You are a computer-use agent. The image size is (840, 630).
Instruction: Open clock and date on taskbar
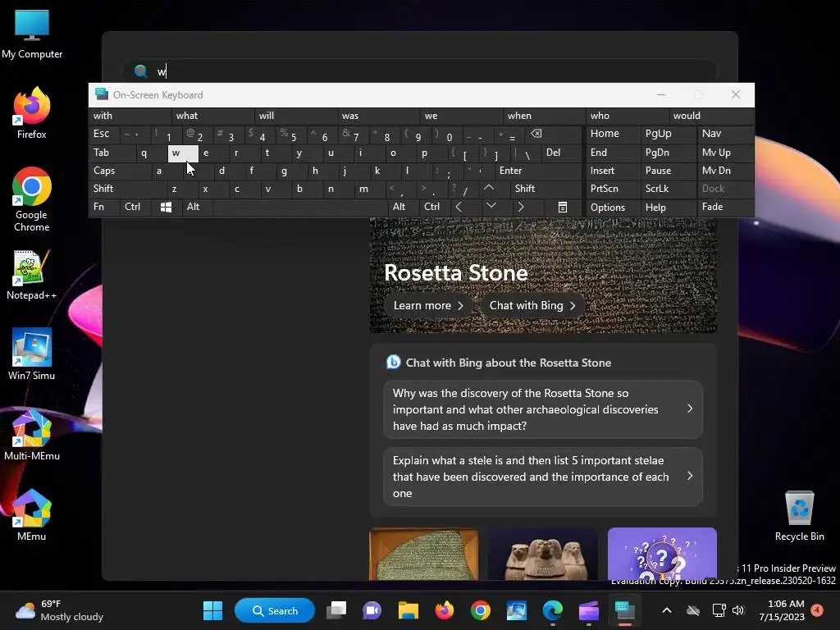point(782,610)
